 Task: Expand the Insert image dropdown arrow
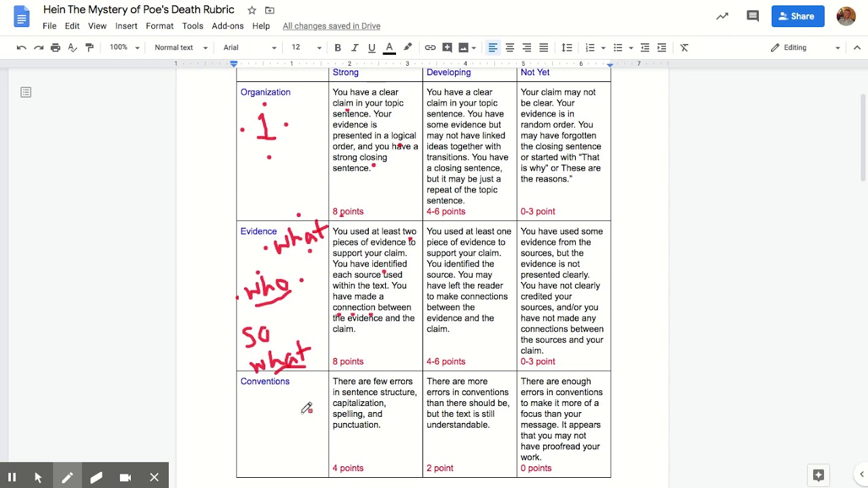[x=474, y=47]
